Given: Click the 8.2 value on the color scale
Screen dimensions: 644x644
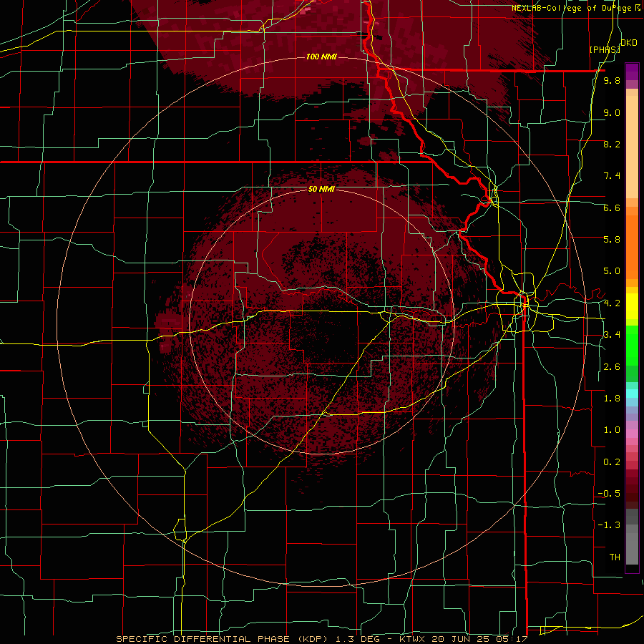Looking at the screenshot, I should [x=612, y=144].
